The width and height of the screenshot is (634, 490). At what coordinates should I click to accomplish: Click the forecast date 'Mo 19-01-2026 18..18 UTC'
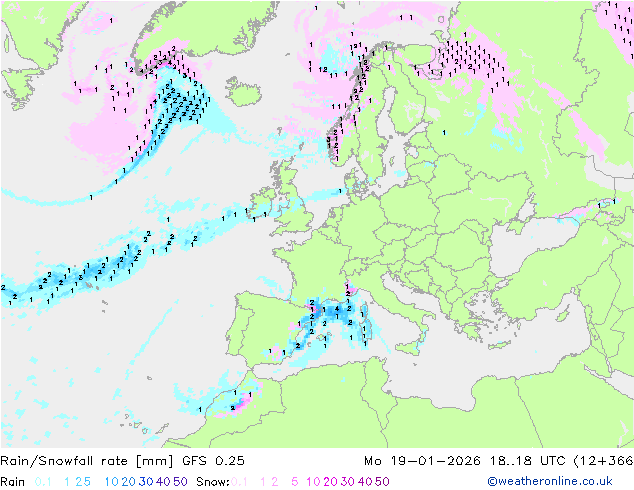coord(467,460)
